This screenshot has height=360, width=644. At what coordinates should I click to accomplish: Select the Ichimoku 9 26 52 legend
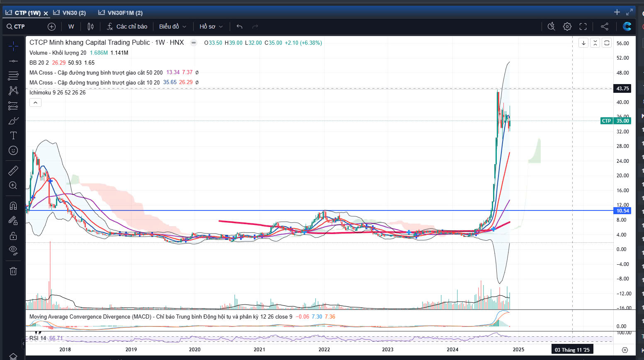point(58,92)
